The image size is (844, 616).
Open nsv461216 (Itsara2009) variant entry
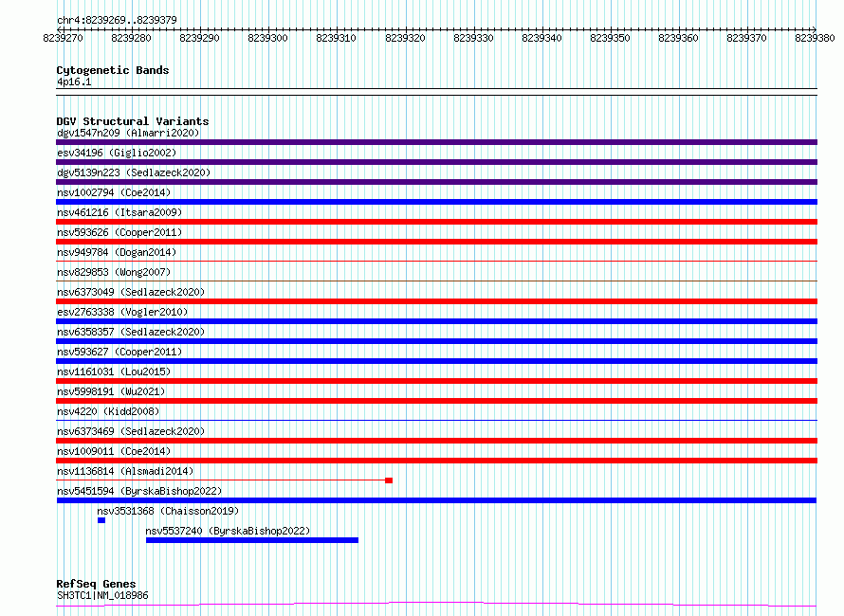click(x=119, y=212)
